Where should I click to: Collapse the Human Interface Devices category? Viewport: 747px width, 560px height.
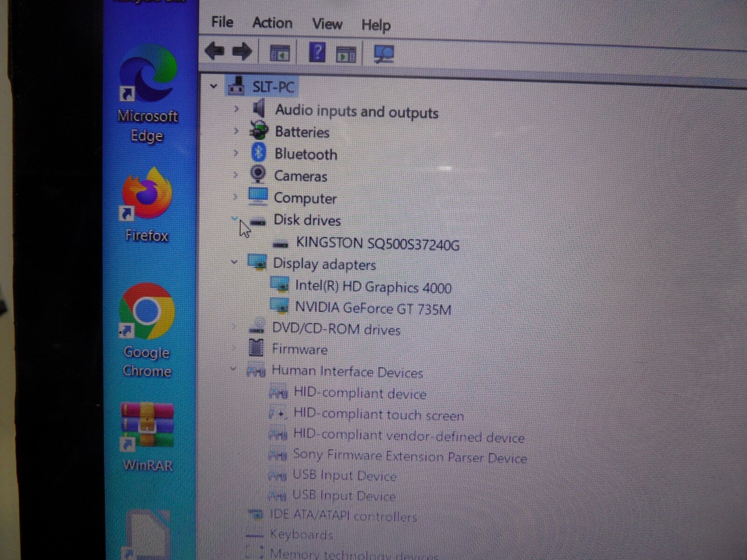233,369
